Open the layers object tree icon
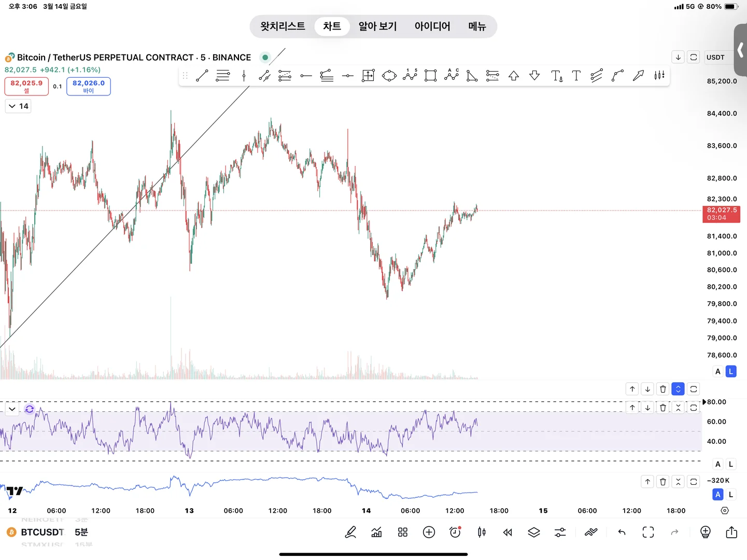This screenshot has height=560, width=747. point(534,532)
